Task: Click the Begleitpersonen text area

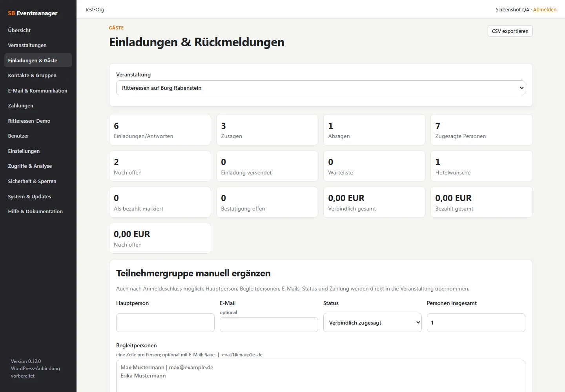Action: point(321,376)
